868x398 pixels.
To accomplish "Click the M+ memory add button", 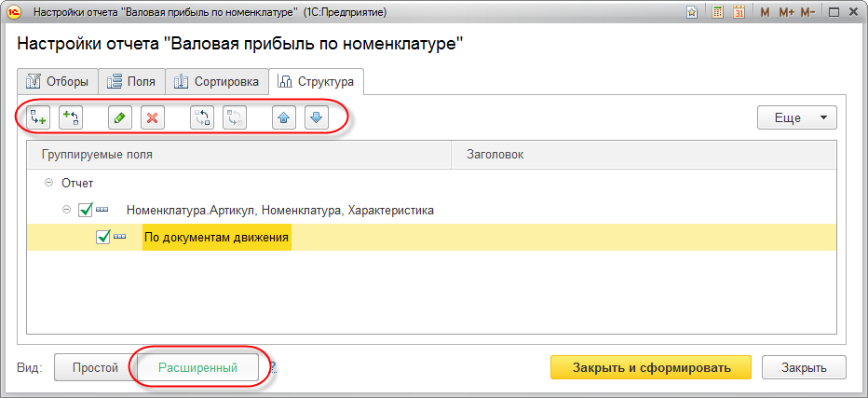I will [x=787, y=12].
